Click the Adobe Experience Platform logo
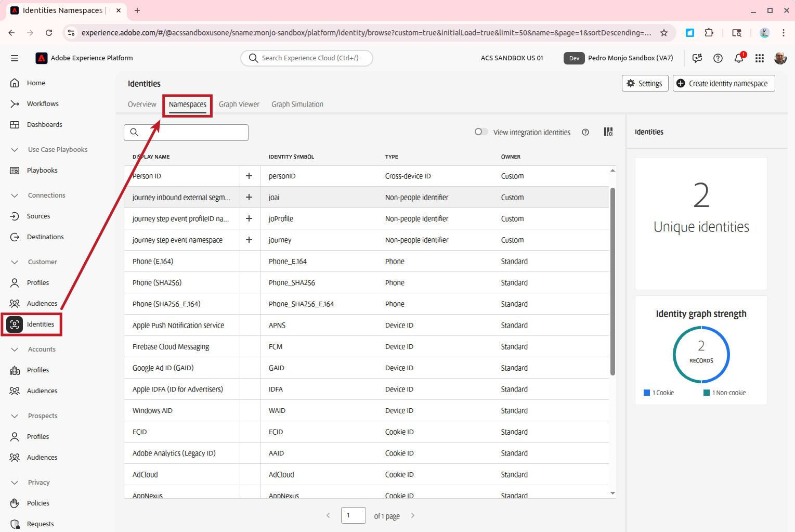The image size is (795, 532). (x=42, y=58)
